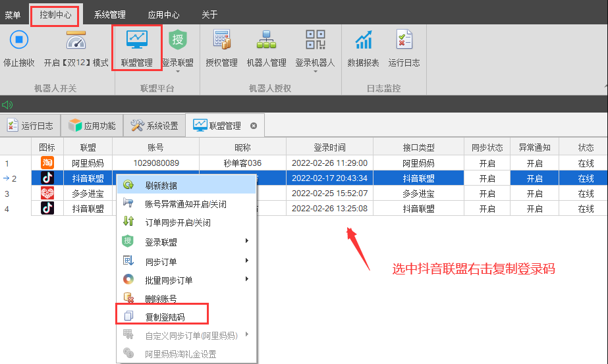The image size is (608, 364).
Task: Select 复制登陆码 menu entry
Action: [186, 317]
